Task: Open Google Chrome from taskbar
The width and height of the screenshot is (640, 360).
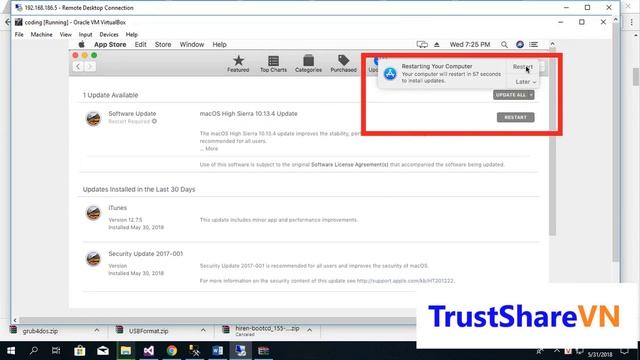Action: pos(172,351)
